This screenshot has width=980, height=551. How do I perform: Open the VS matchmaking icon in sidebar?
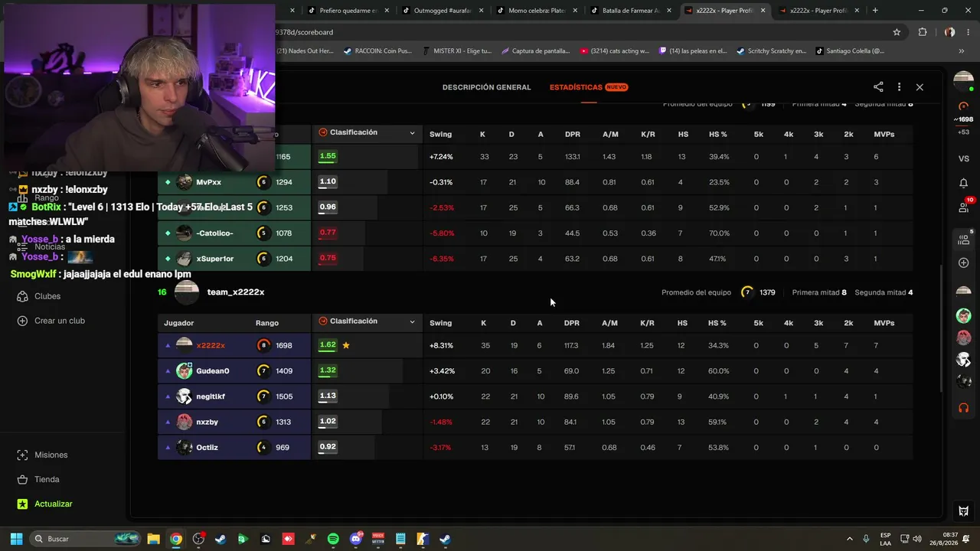click(964, 158)
